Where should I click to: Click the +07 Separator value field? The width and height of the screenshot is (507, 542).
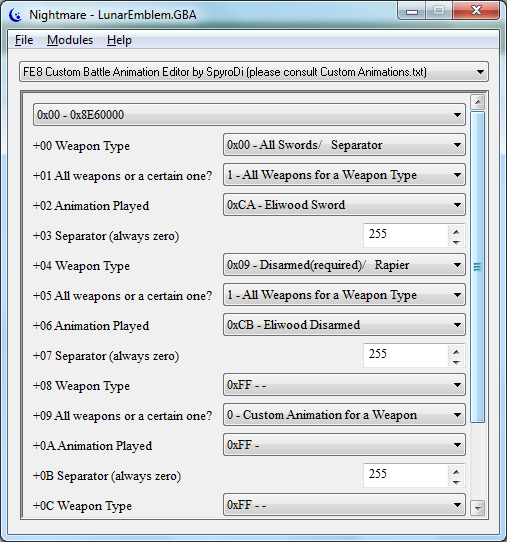(406, 355)
